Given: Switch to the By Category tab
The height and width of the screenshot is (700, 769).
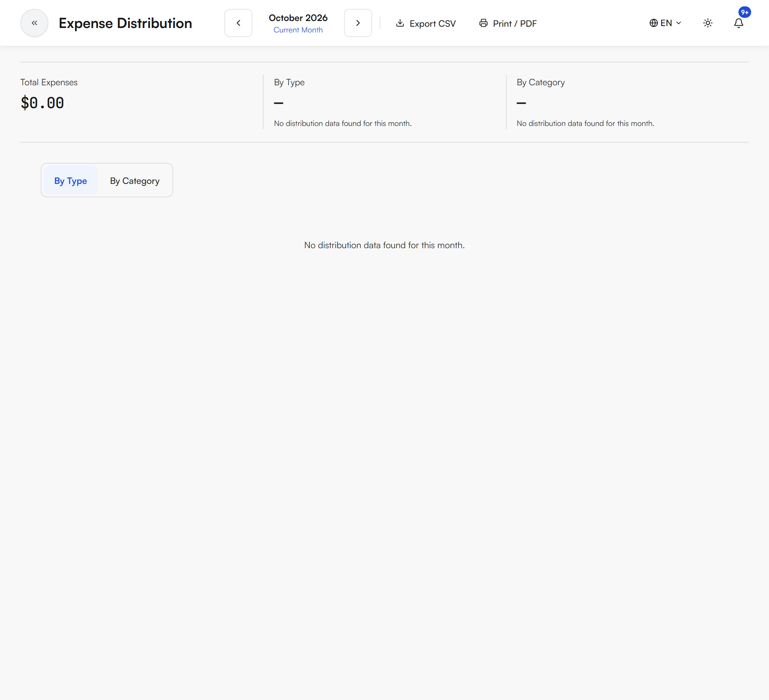Looking at the screenshot, I should pos(135,181).
